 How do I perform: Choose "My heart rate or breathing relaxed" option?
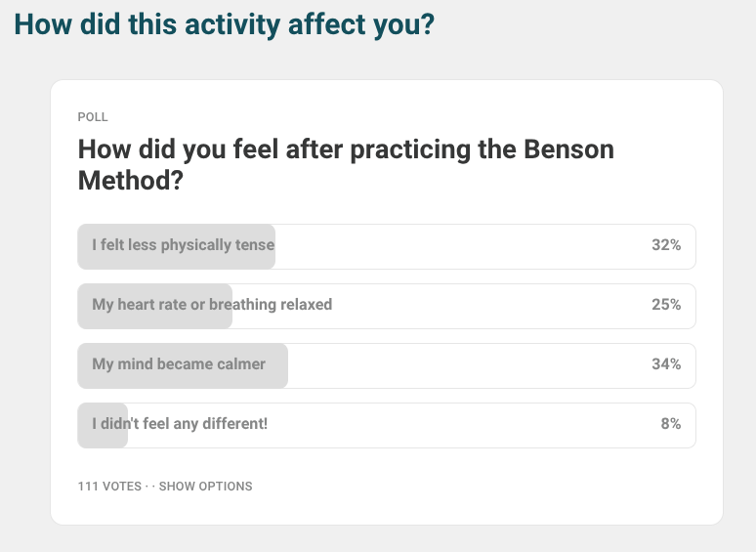pos(386,306)
